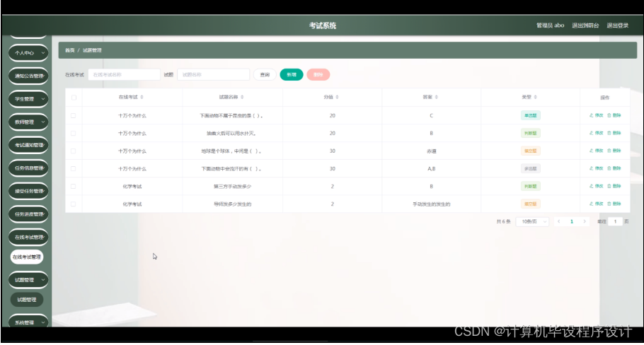This screenshot has width=644, height=345.
Task: Click delete (删除) for the 地球是个球体 row
Action: tap(614, 151)
